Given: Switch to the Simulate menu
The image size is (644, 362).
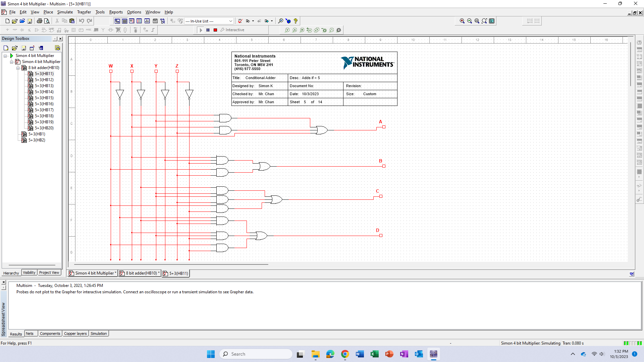Looking at the screenshot, I should (x=64, y=12).
